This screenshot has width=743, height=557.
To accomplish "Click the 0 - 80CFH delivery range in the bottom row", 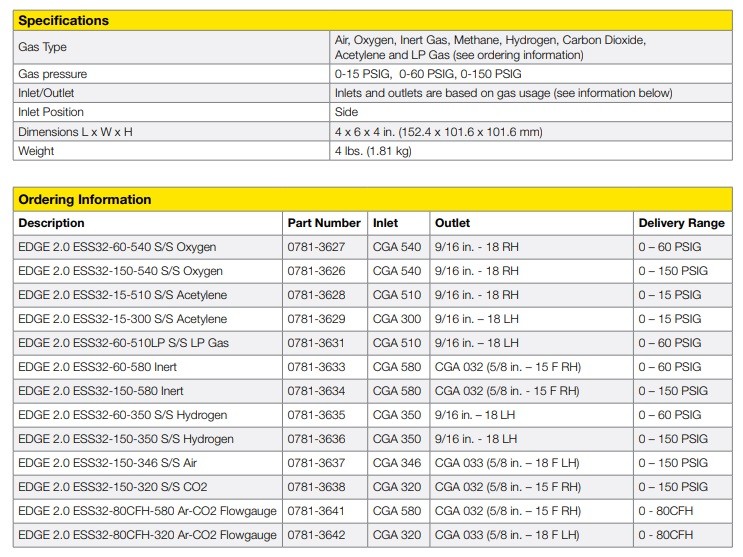I will [666, 536].
